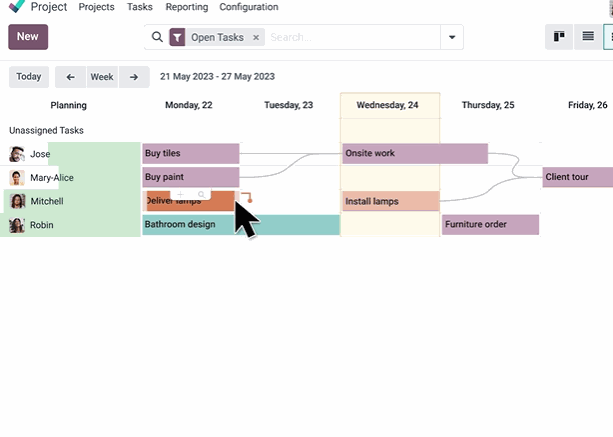Click the Today button
The width and height of the screenshot is (613, 437).
pyautogui.click(x=29, y=77)
